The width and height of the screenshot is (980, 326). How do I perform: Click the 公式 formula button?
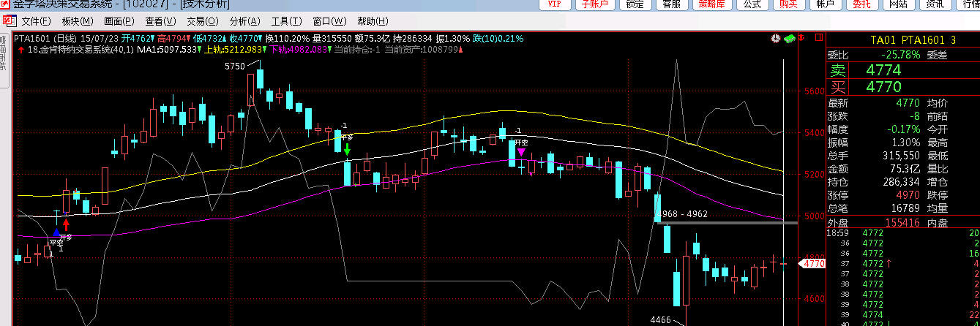pyautogui.click(x=752, y=4)
